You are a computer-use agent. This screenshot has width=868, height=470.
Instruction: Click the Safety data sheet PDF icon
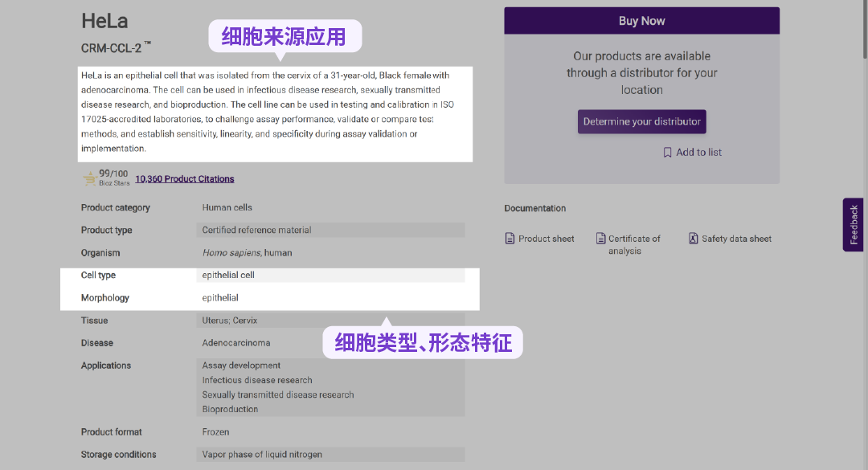pyautogui.click(x=693, y=239)
